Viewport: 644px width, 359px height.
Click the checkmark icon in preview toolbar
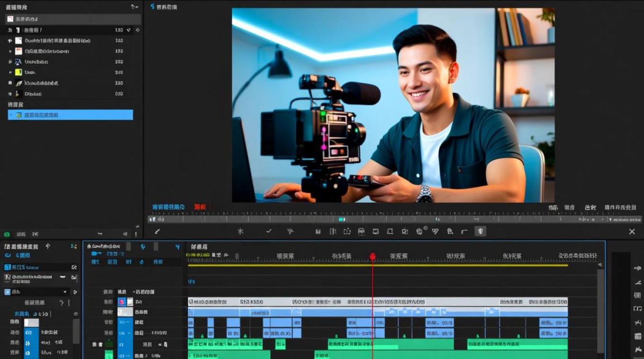click(x=269, y=231)
